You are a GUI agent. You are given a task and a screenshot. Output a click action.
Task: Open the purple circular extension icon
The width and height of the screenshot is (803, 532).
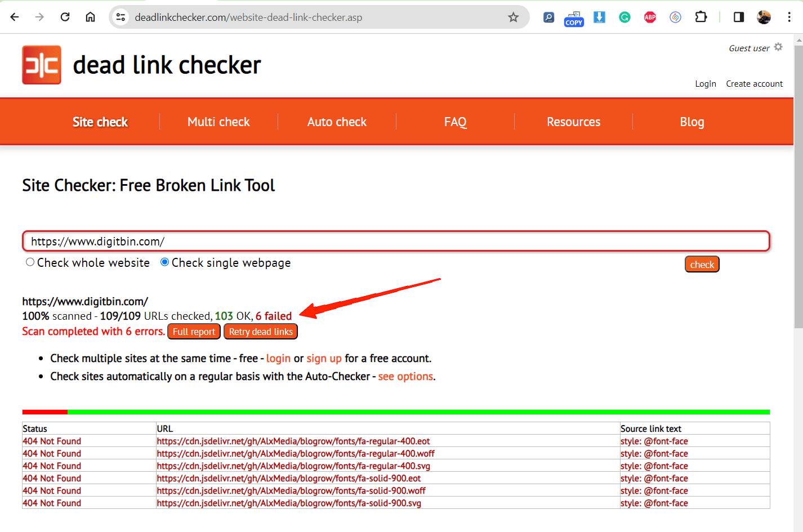pos(675,17)
